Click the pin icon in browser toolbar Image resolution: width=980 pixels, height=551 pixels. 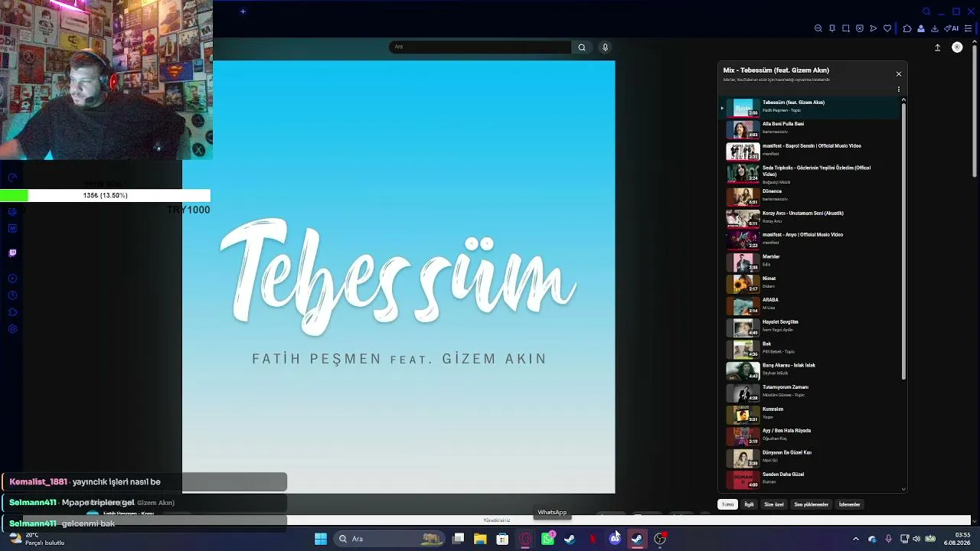click(x=832, y=28)
